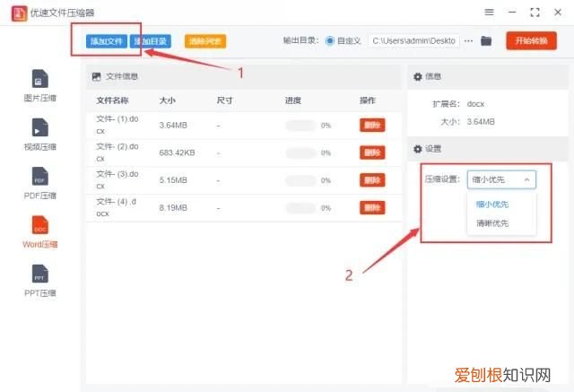The height and width of the screenshot is (392, 574).
Task: Open the hamburger menu in title bar
Action: pyautogui.click(x=489, y=12)
